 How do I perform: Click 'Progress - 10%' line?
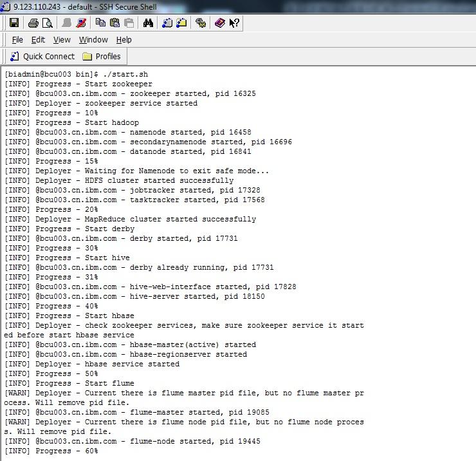(51, 113)
